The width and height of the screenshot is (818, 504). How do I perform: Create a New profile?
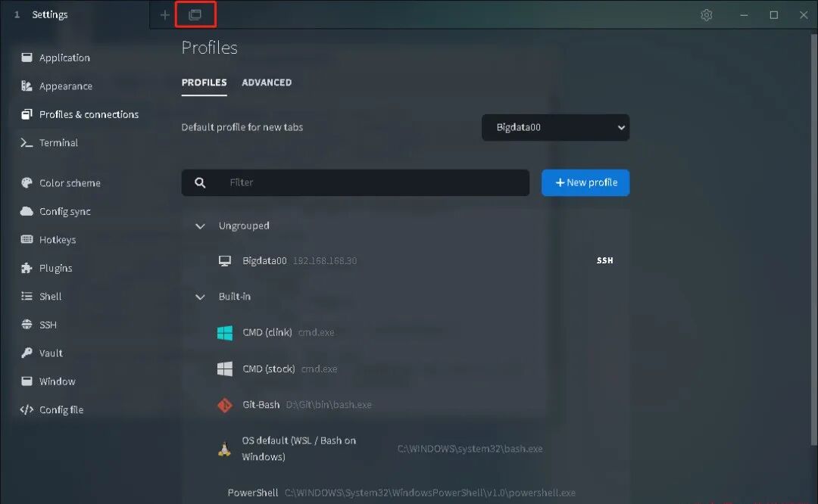[x=585, y=182]
